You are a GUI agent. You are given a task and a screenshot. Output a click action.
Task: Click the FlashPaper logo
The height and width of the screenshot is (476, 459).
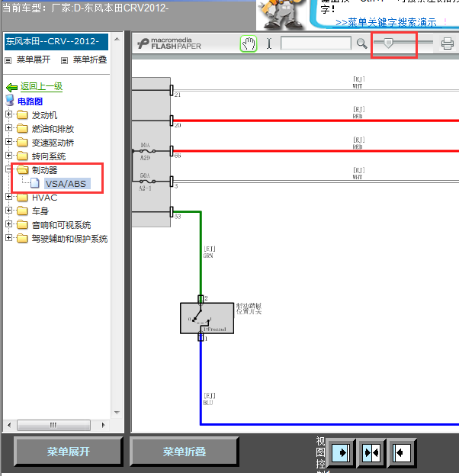[169, 43]
